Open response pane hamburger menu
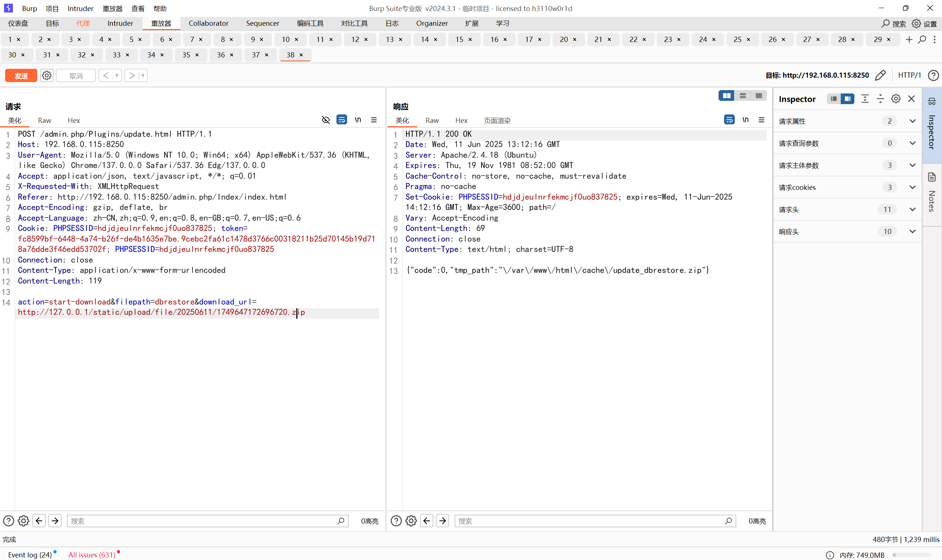This screenshot has width=942, height=560. 762,120
